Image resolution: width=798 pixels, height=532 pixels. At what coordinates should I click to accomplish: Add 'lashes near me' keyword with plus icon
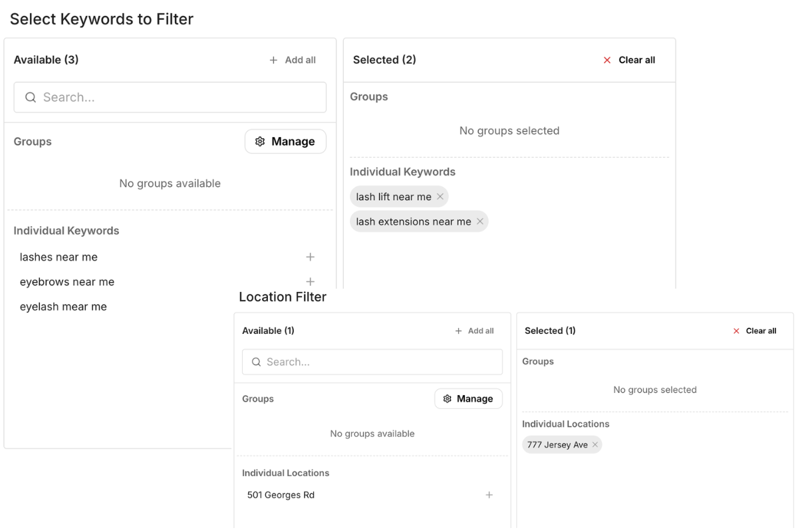tap(310, 257)
